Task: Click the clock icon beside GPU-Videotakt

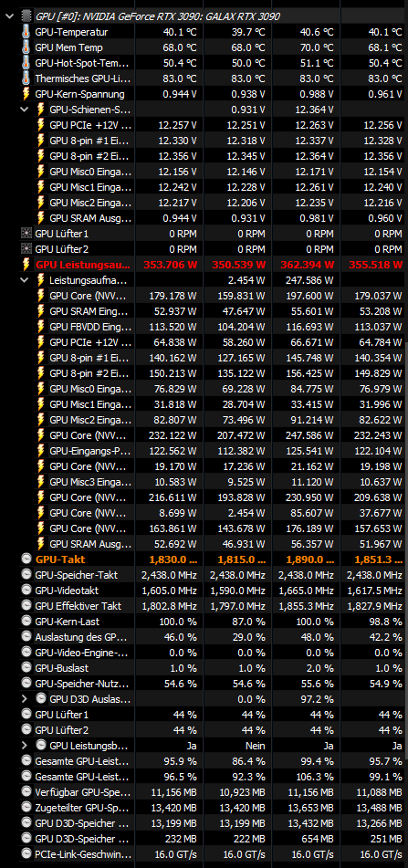Action: [26, 591]
